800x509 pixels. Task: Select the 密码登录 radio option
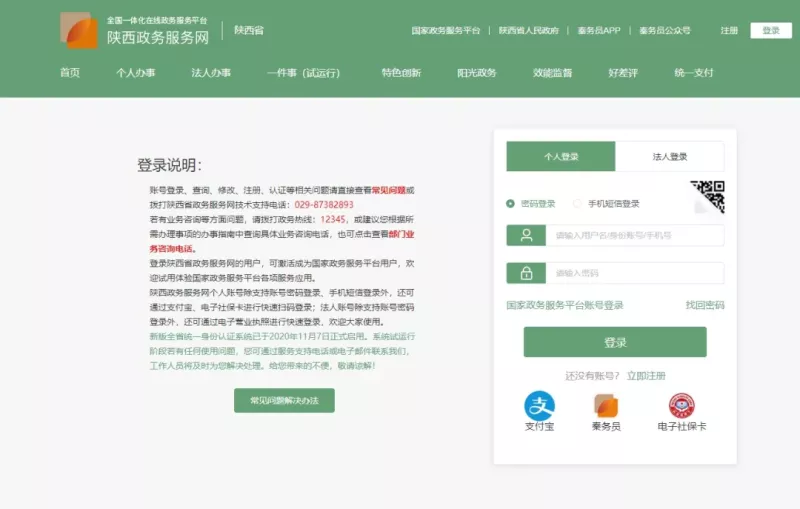pos(511,203)
